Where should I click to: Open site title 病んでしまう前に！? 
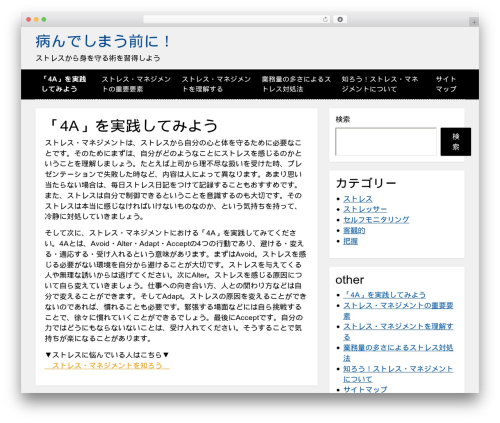[103, 42]
